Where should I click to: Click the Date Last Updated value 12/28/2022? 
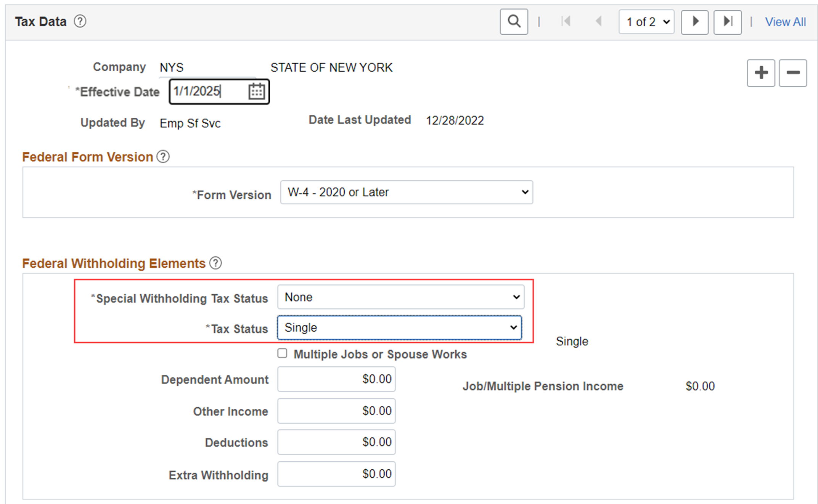(455, 120)
